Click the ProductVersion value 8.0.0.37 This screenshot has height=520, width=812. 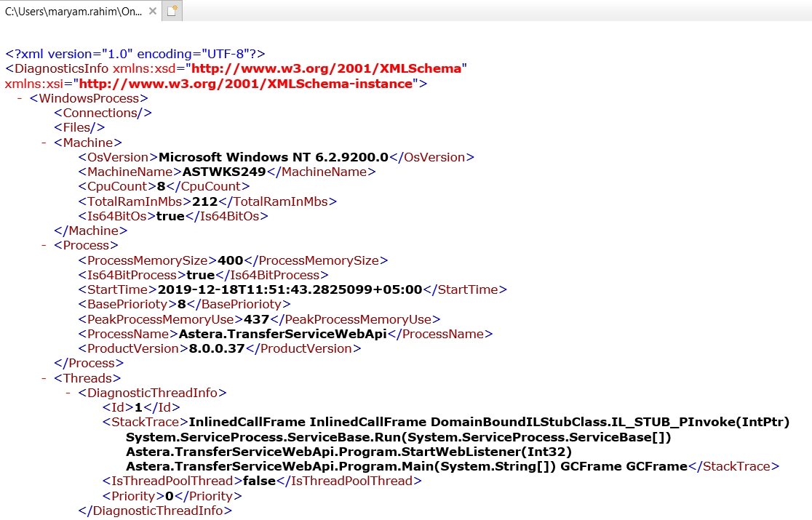pos(217,349)
